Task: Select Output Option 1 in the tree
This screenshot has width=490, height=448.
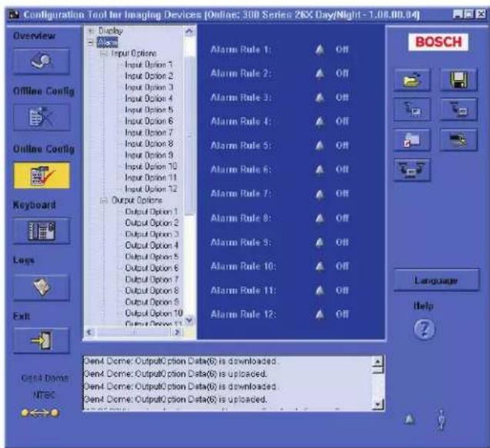Action: pyautogui.click(x=152, y=212)
